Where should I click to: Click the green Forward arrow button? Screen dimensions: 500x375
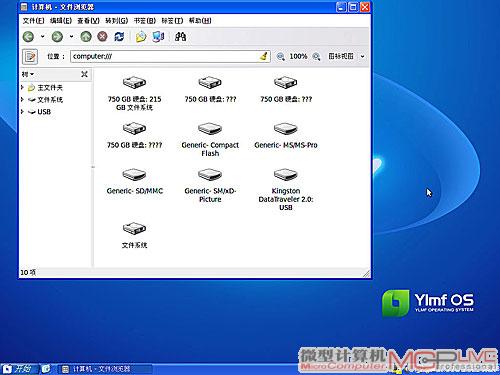[57, 37]
